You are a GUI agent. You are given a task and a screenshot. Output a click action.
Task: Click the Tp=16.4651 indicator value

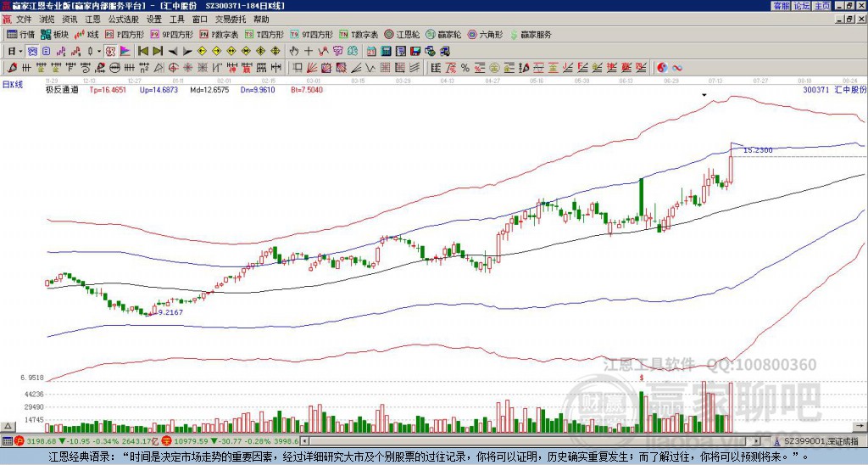click(108, 90)
